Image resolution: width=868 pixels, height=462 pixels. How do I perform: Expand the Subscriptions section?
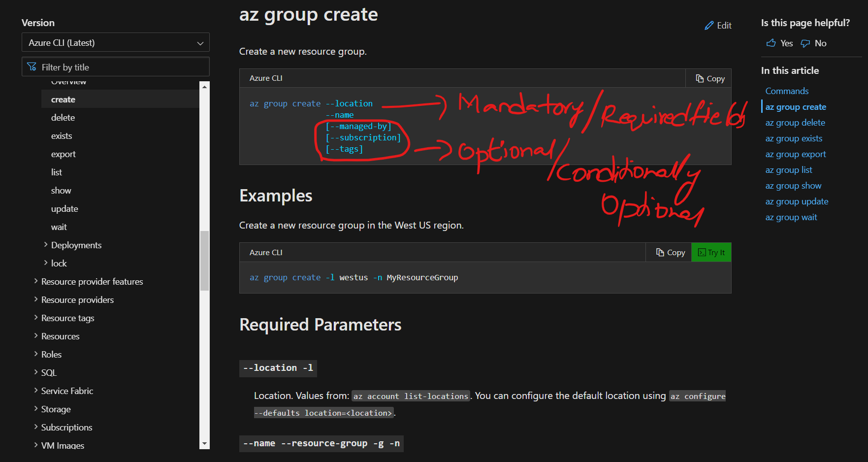point(36,427)
